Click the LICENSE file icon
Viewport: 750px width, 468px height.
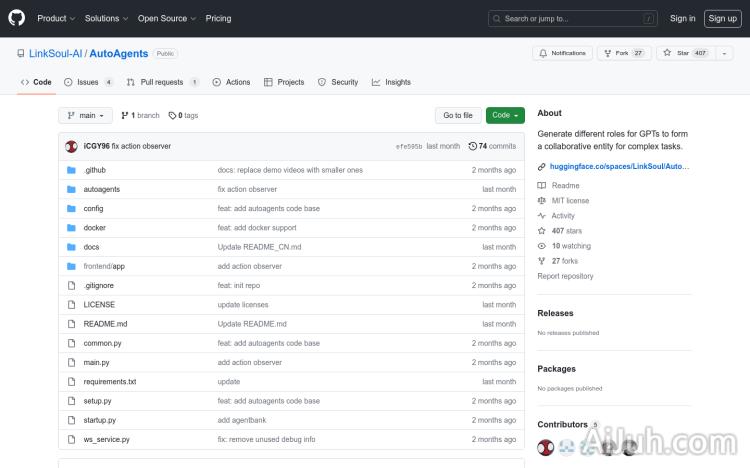coord(71,305)
